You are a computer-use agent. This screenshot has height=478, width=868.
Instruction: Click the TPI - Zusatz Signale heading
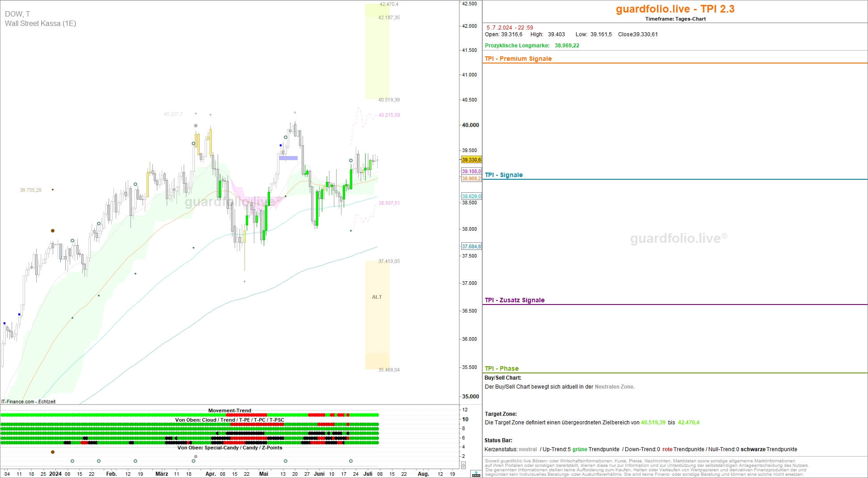[514, 300]
